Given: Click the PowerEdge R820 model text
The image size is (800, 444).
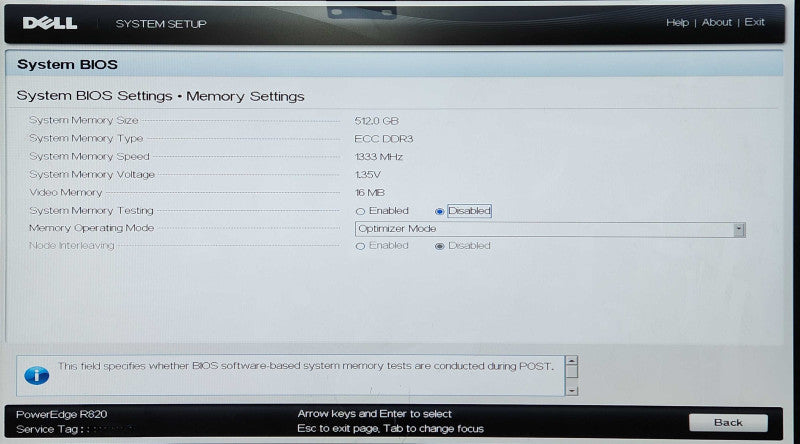Looking at the screenshot, I should 61,414.
